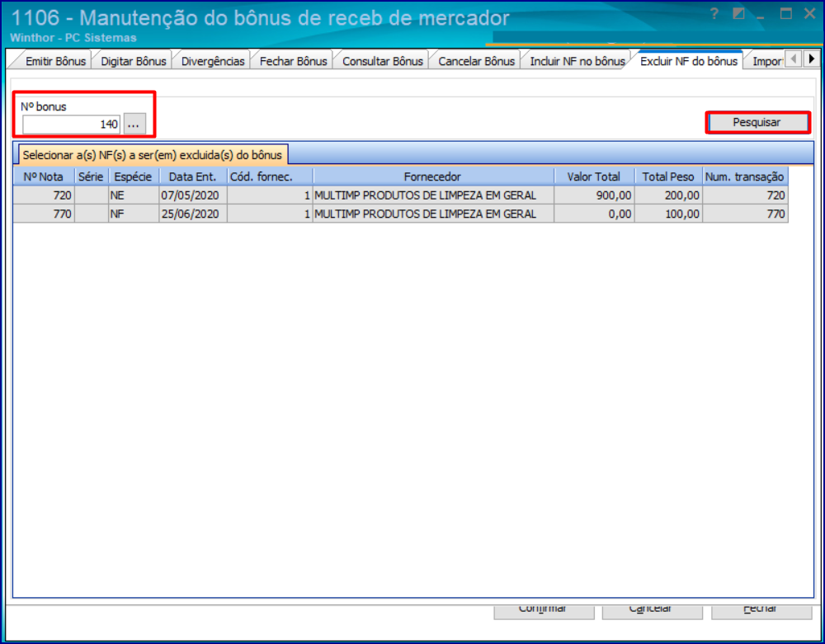Sort by Fornecedor column header
The image size is (825, 644).
pos(433,176)
